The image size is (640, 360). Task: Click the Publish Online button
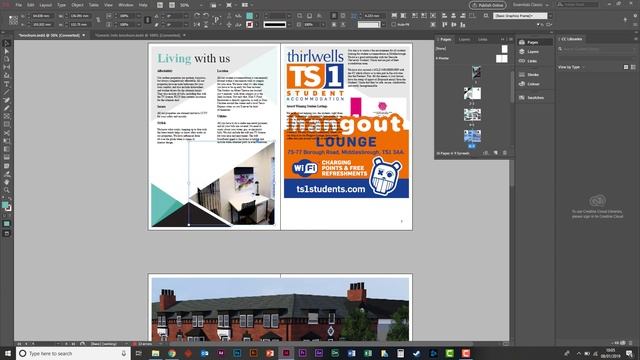[x=488, y=5]
